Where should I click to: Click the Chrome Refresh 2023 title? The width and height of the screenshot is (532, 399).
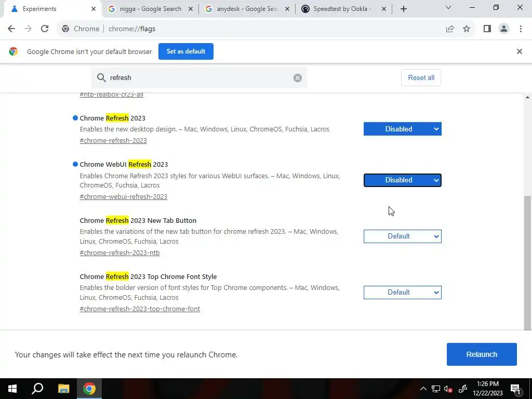[112, 118]
